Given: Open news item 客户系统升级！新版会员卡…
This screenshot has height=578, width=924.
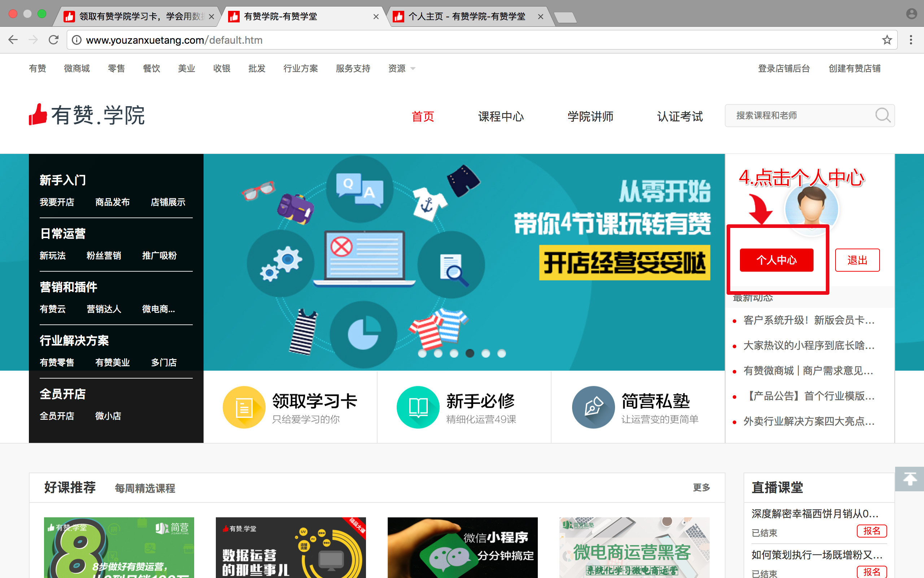Looking at the screenshot, I should click(x=809, y=320).
